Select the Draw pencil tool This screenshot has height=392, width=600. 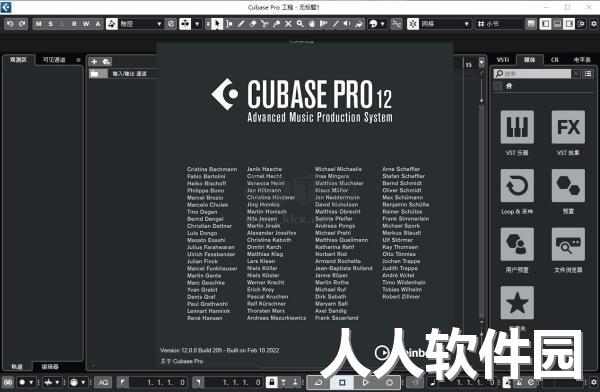tap(241, 24)
